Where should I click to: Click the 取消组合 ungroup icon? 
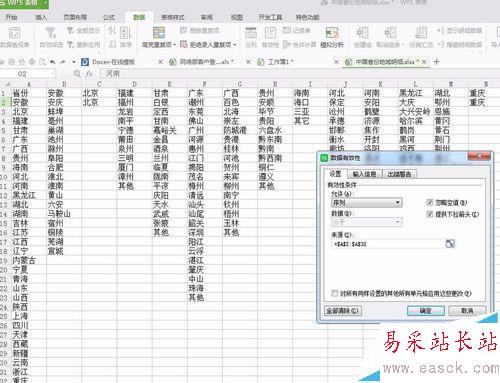pyautogui.click(x=390, y=33)
